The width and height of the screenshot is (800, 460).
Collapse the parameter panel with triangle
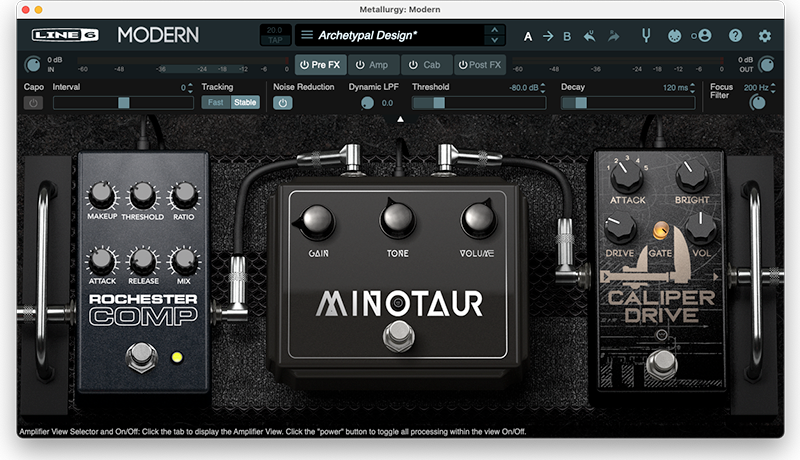click(401, 119)
